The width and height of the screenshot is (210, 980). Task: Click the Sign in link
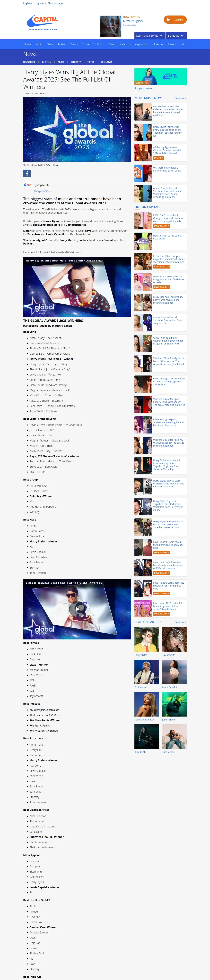40,3
